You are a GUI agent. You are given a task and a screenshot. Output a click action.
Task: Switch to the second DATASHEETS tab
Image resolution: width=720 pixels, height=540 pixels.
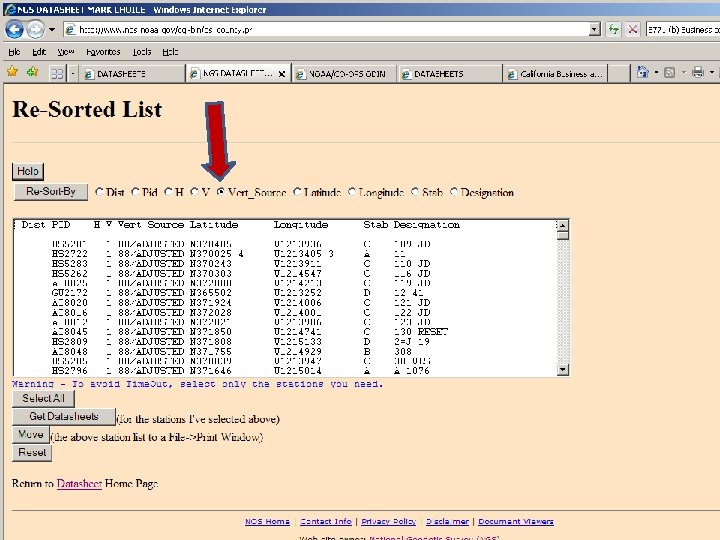point(449,73)
